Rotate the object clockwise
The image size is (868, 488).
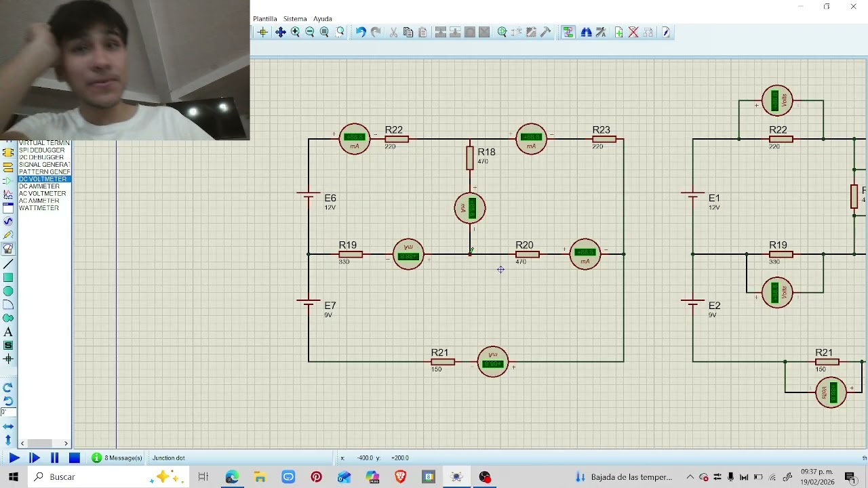(8, 388)
